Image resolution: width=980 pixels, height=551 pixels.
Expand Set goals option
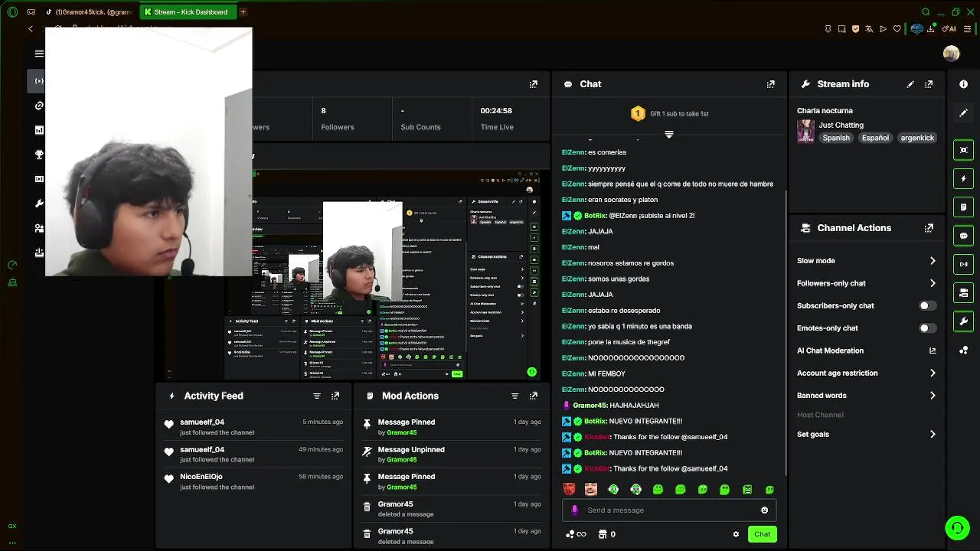tap(933, 434)
